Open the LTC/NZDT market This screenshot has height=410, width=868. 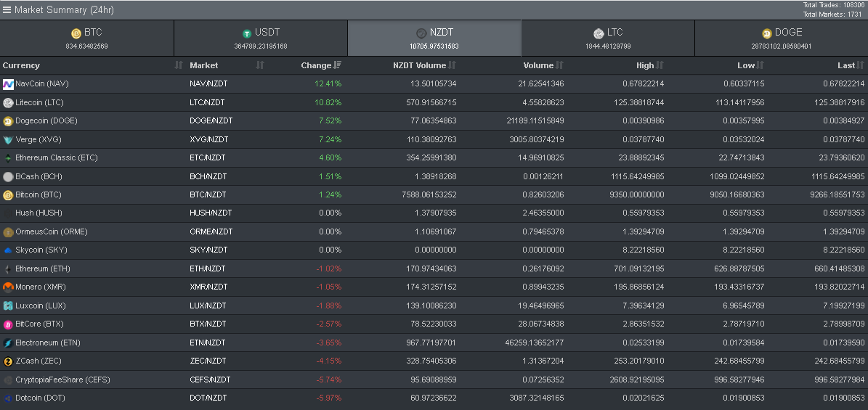207,102
